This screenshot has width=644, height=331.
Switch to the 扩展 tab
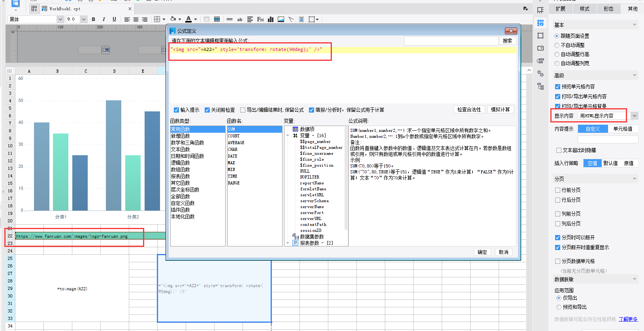coord(560,9)
